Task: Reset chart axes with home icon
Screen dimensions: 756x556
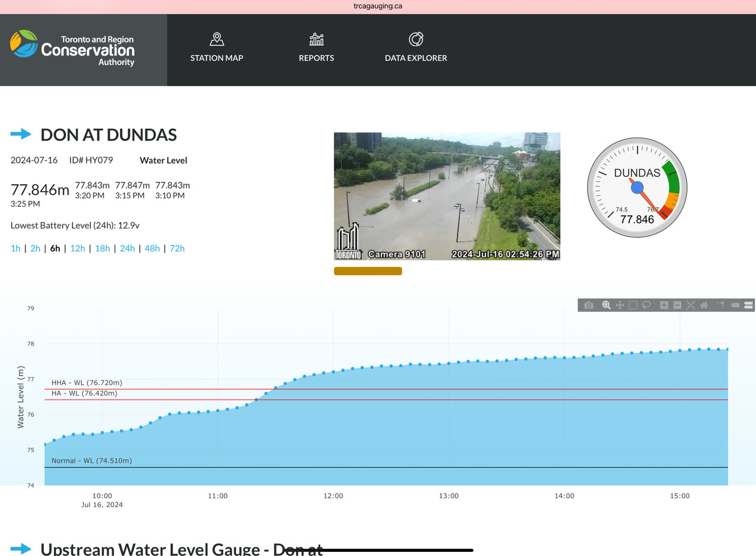Action: [704, 305]
